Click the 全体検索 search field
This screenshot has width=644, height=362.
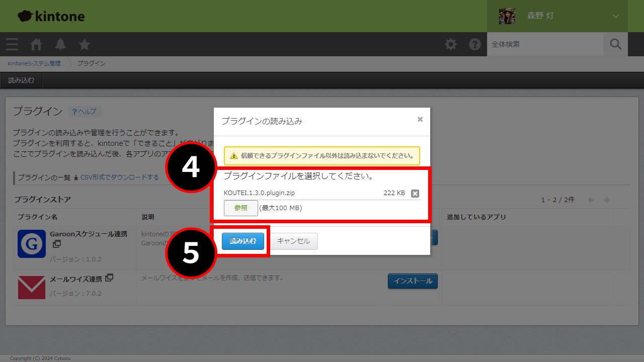(545, 44)
